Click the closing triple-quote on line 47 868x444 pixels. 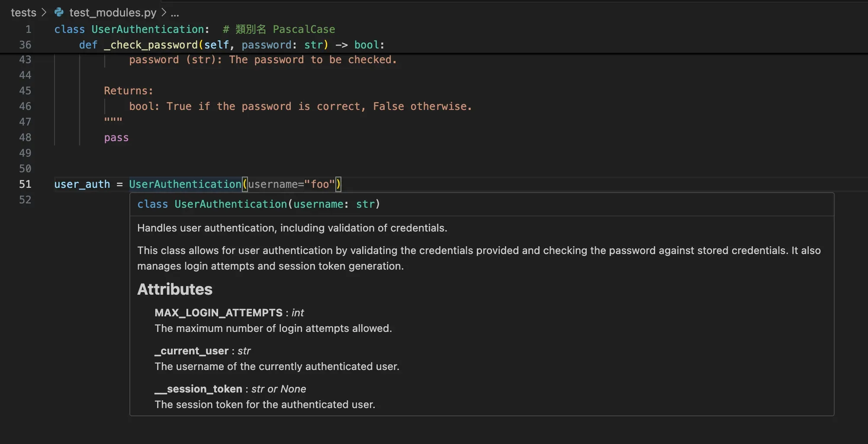tap(113, 120)
